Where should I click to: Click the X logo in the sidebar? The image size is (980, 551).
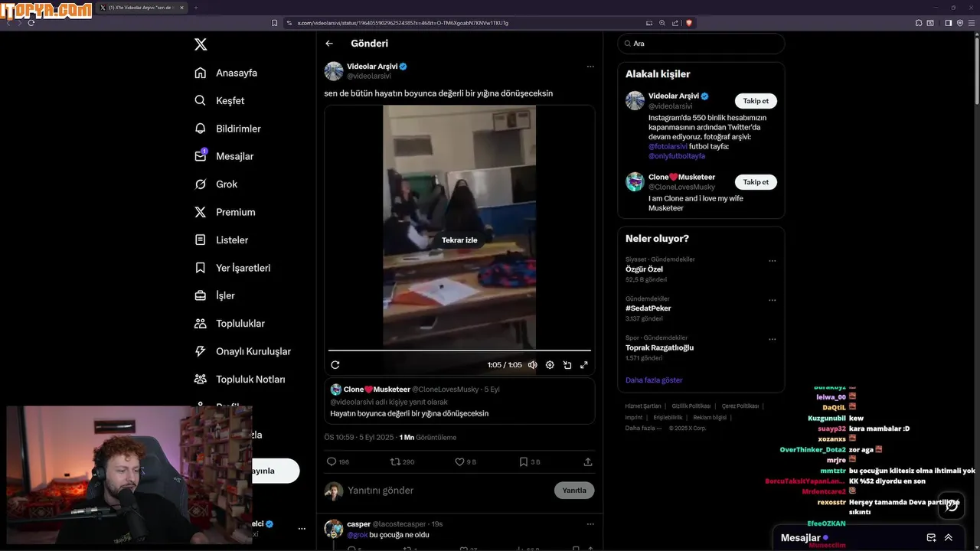[201, 44]
